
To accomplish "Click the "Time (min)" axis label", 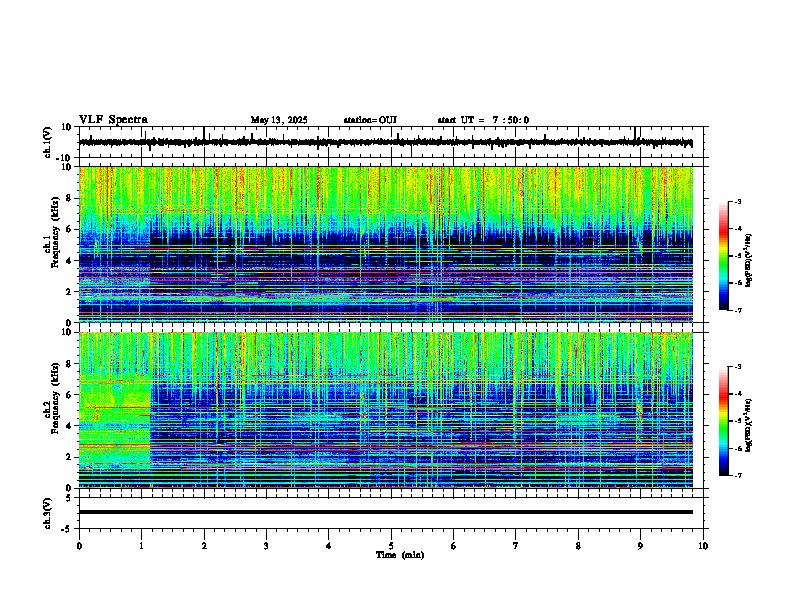I will pyautogui.click(x=400, y=555).
